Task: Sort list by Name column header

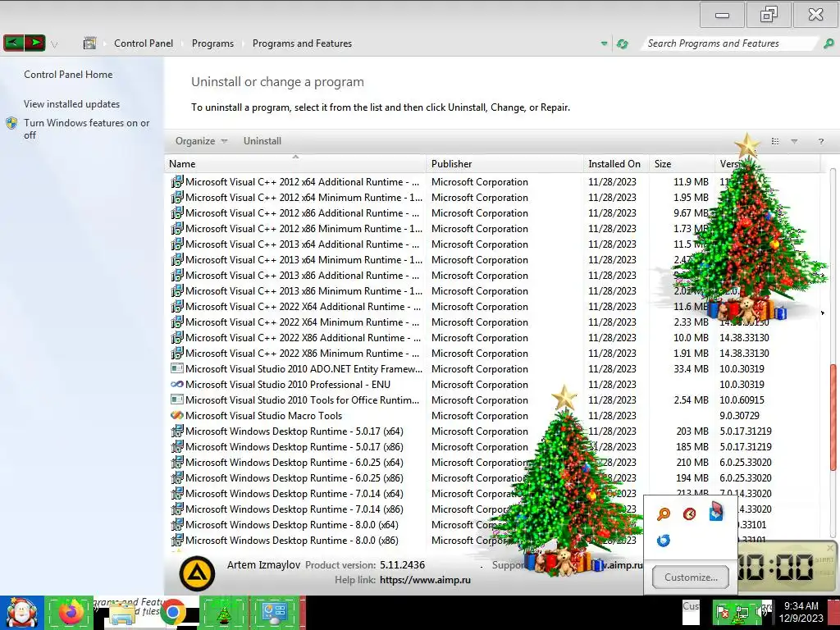Action: pos(295,164)
